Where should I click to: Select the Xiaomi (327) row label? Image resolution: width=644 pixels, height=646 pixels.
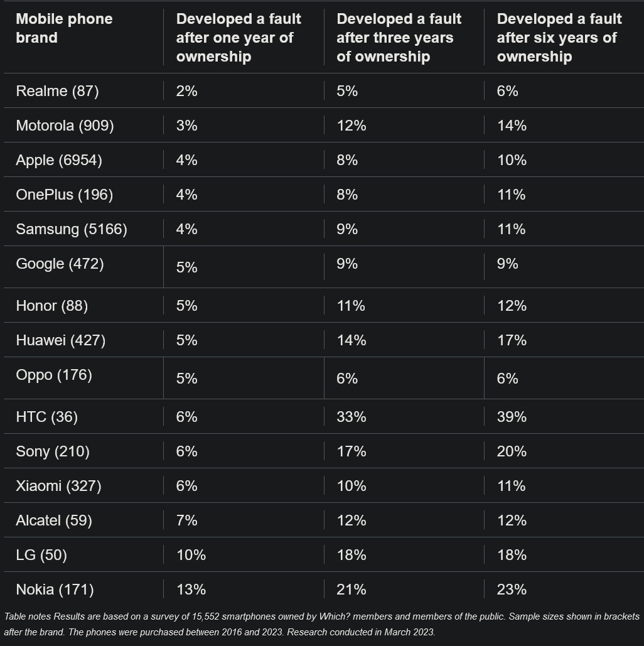(58, 486)
